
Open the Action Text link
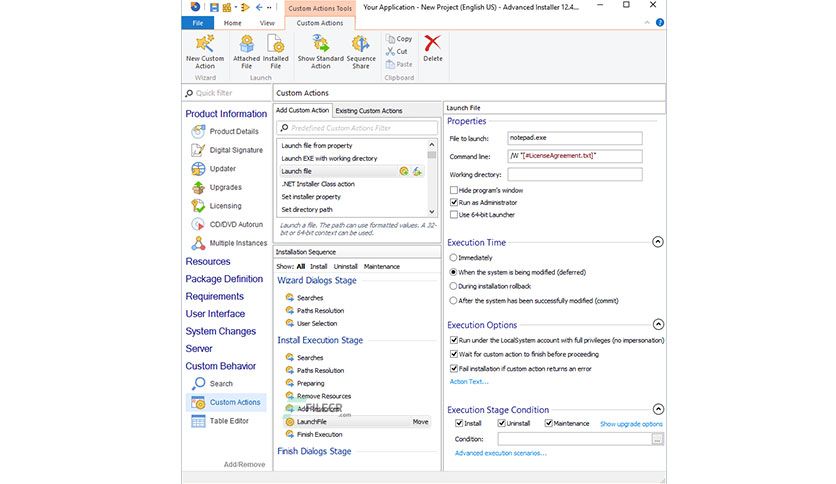tap(469, 382)
